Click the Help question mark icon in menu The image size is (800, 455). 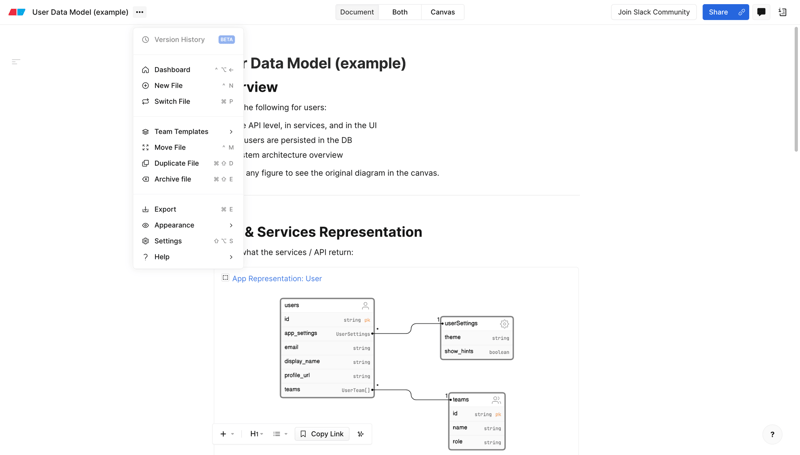click(x=145, y=256)
